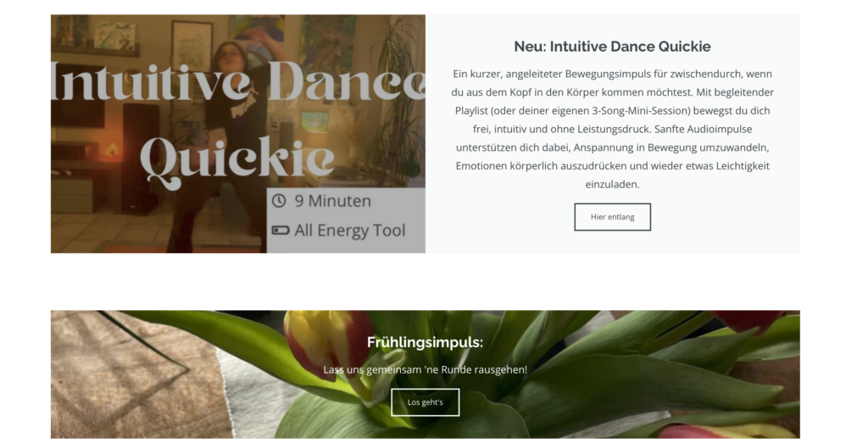Click the battery icon beside All Energy Tool
The width and height of the screenshot is (868, 443).
(281, 230)
